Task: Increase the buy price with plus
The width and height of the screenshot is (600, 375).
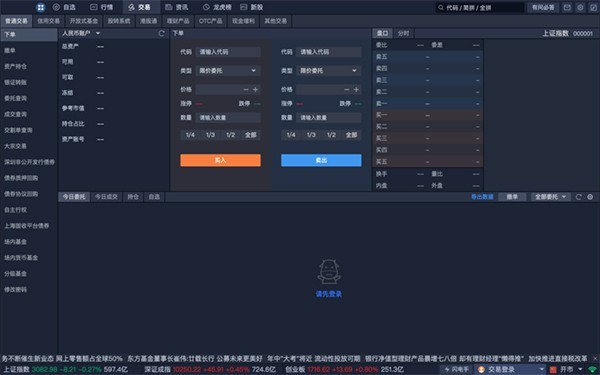Action: pyautogui.click(x=256, y=90)
